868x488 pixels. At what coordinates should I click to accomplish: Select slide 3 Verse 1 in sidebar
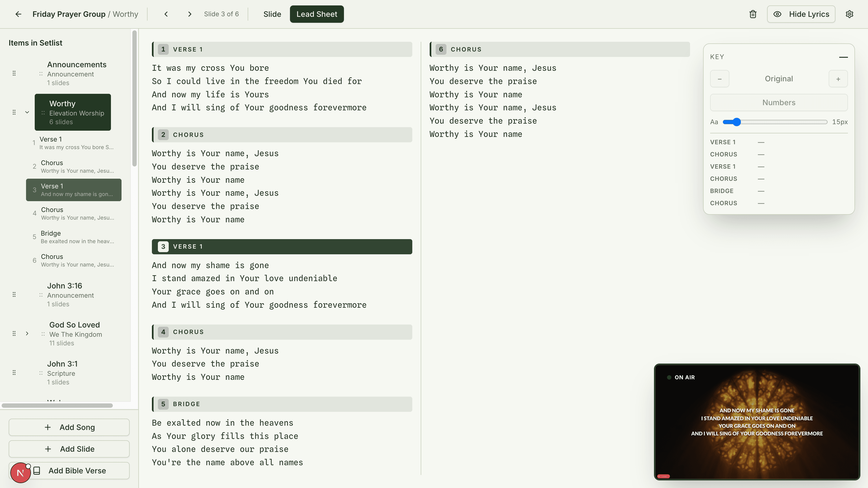[74, 190]
